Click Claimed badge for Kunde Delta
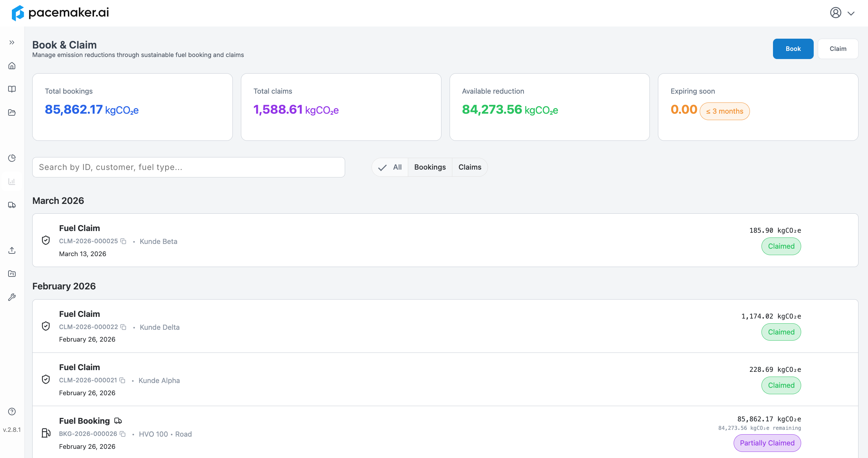This screenshot has width=868, height=458. 781,332
